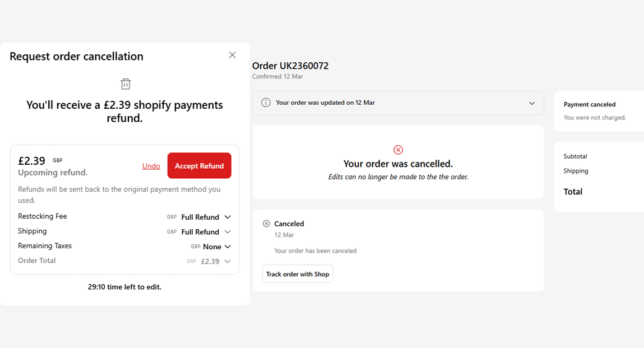Viewport: 644px width, 348px height.
Task: Close the Request order cancellation panel
Action: click(232, 55)
